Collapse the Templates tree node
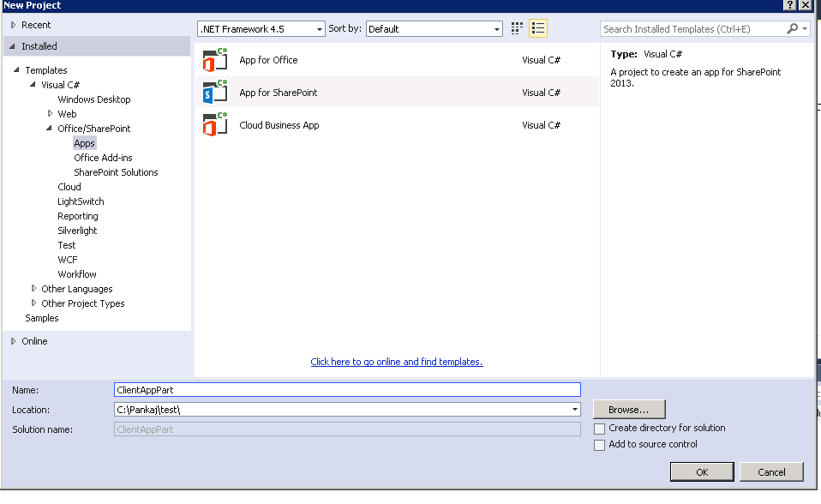Screen dimensions: 821x504 (x=16, y=69)
